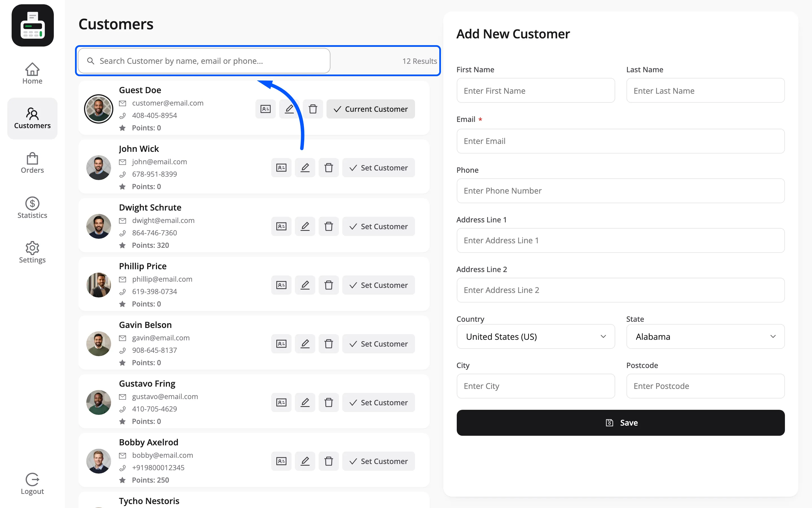Set Gavin Belson as customer
This screenshot has width=812, height=508.
click(x=378, y=344)
